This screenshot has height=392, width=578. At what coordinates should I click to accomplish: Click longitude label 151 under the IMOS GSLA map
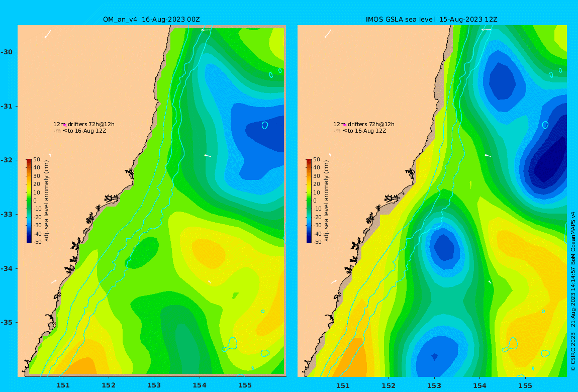pyautogui.click(x=343, y=385)
